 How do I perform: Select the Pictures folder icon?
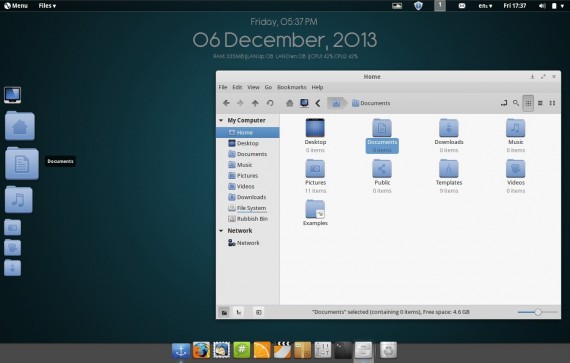pyautogui.click(x=315, y=169)
